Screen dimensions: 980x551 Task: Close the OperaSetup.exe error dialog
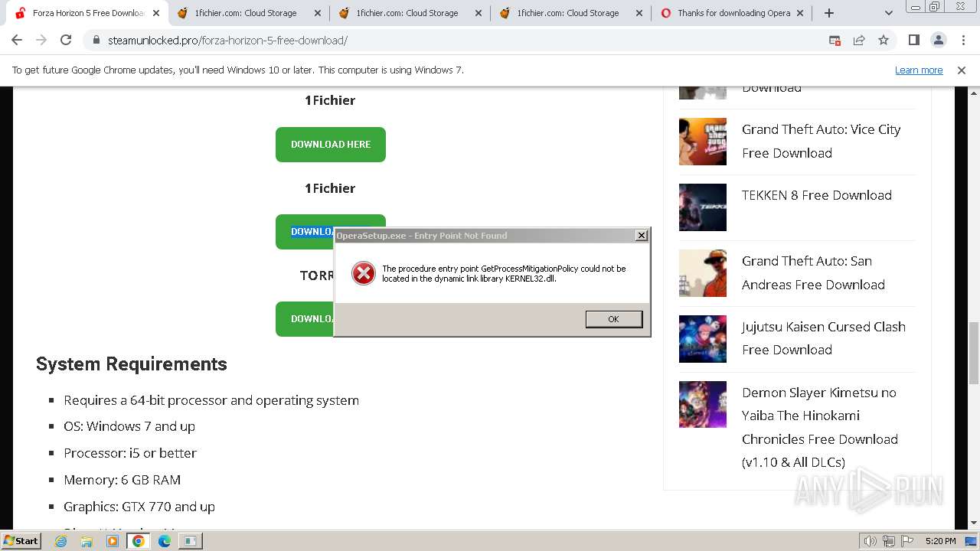point(642,236)
